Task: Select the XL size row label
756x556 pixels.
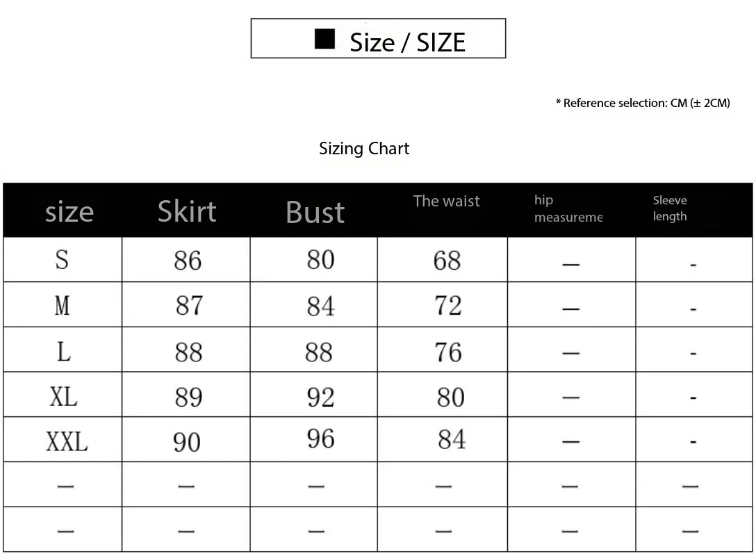Action: [x=63, y=396]
